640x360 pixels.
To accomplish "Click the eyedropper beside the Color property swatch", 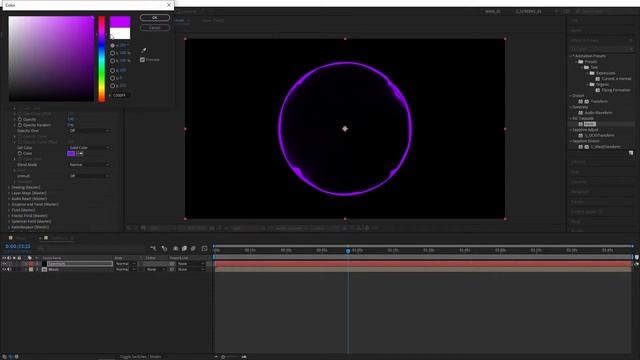I will pyautogui.click(x=80, y=153).
